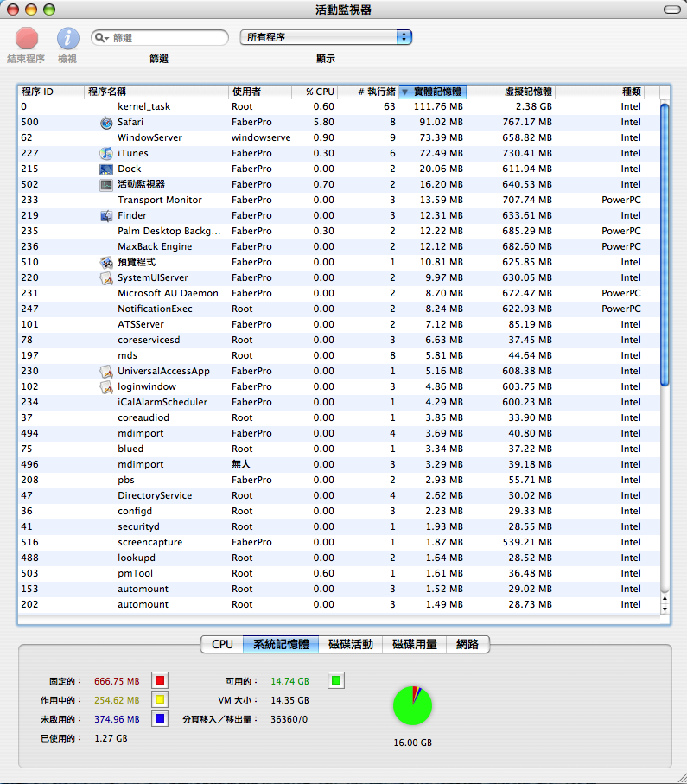Select the UniversalAccessApp icon
Viewport: 687px width, 784px height.
(x=106, y=372)
